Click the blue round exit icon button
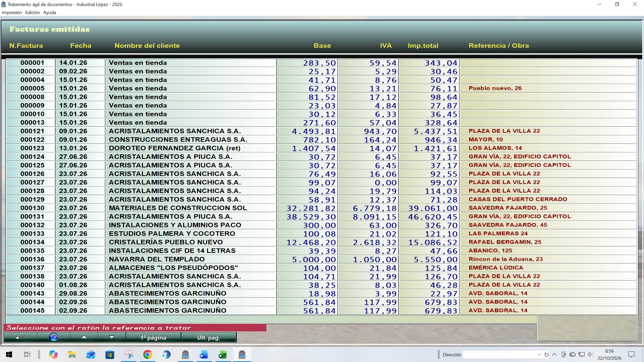This screenshot has height=362, width=644. [x=54, y=337]
